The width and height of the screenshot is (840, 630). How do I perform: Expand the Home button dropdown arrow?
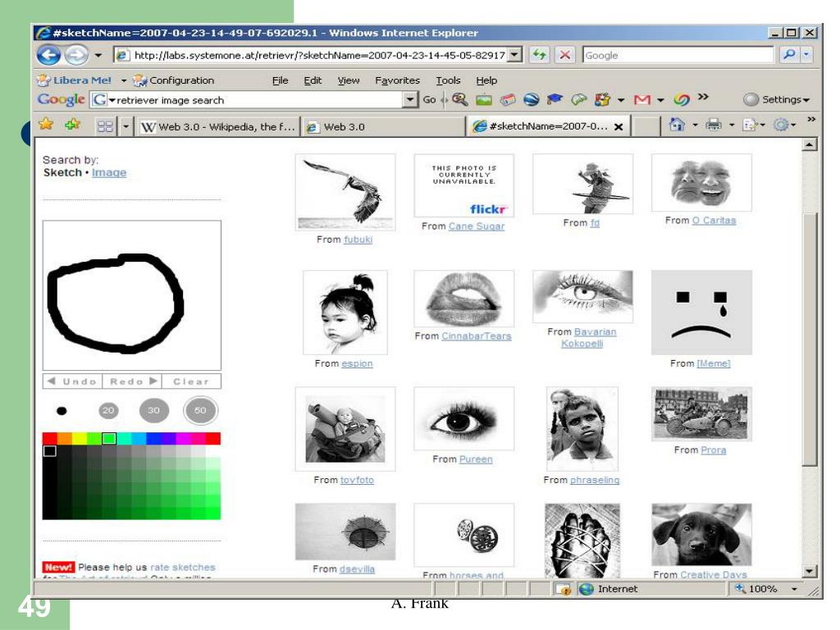[x=695, y=125]
